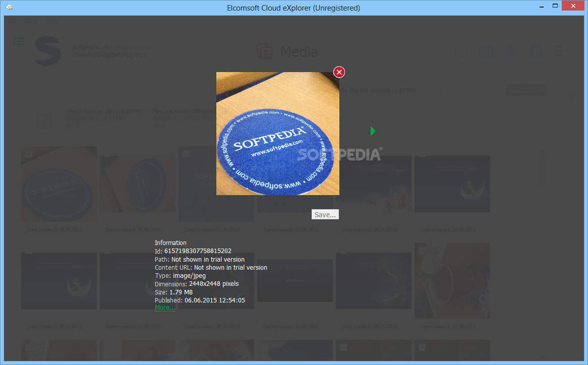The width and height of the screenshot is (588, 365).
Task: Click the scrollbar up arrow
Action: tap(542, 151)
